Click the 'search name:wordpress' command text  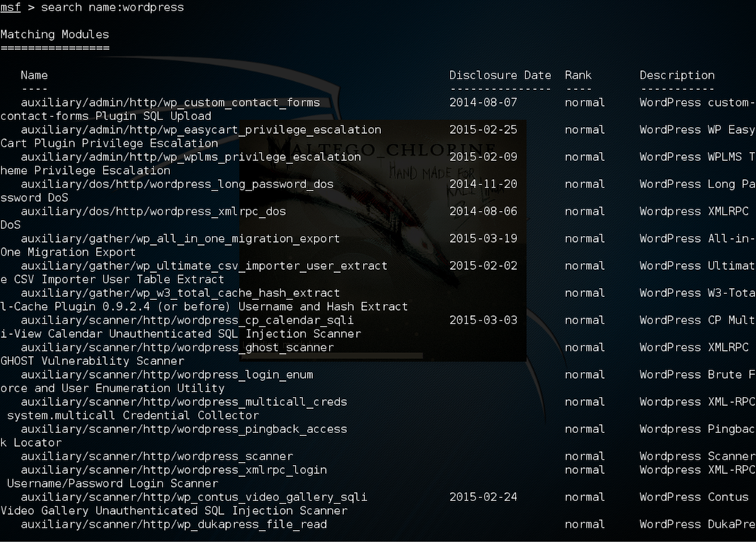pos(113,8)
